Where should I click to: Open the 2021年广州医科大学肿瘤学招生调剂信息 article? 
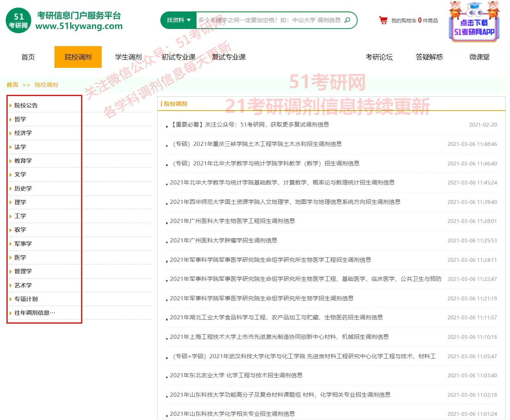224,240
